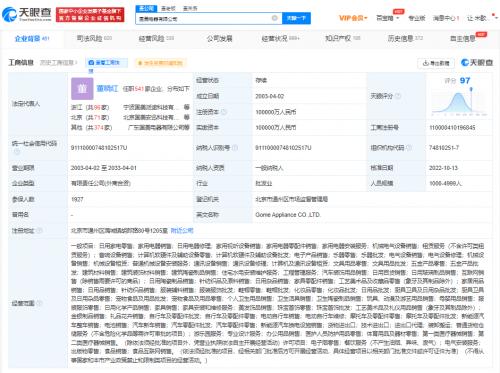
Task: Open the user account dropdown at top right
Action: [x=480, y=18]
